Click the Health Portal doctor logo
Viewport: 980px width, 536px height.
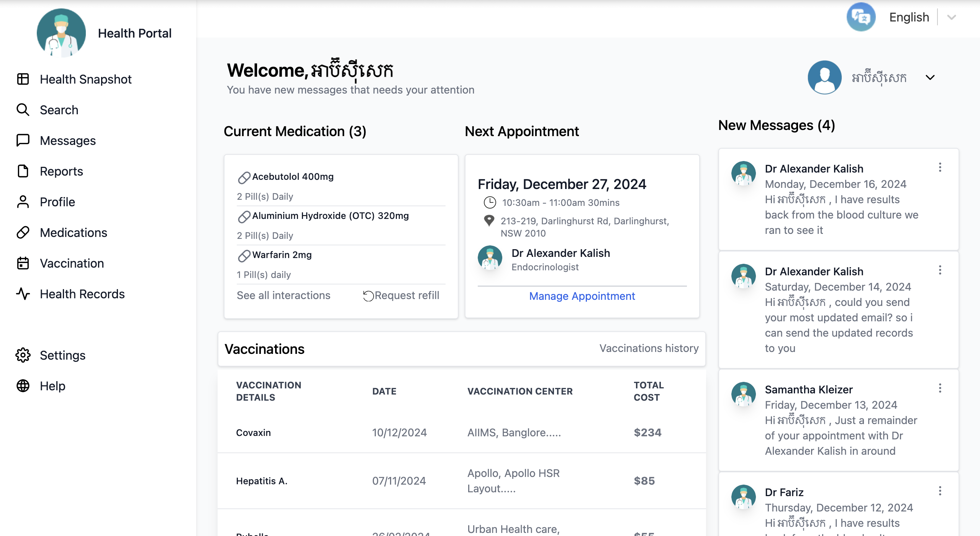(x=61, y=33)
